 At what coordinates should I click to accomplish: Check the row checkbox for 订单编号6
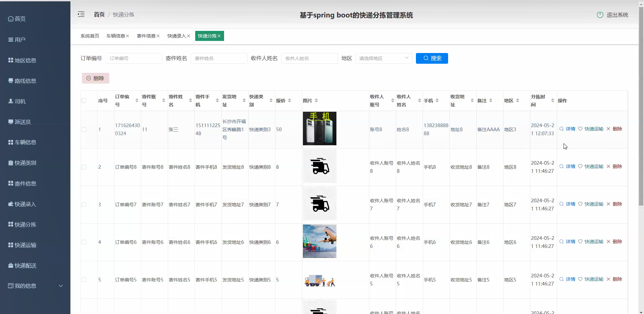tap(84, 242)
